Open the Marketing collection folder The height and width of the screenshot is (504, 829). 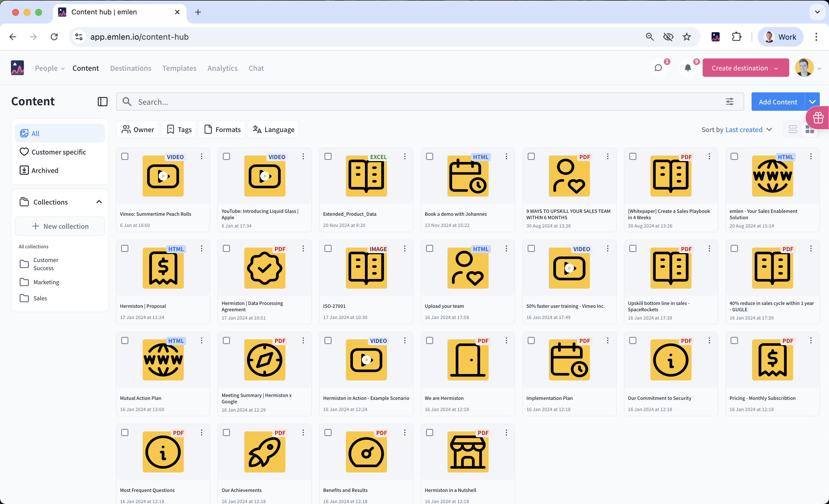coord(46,282)
